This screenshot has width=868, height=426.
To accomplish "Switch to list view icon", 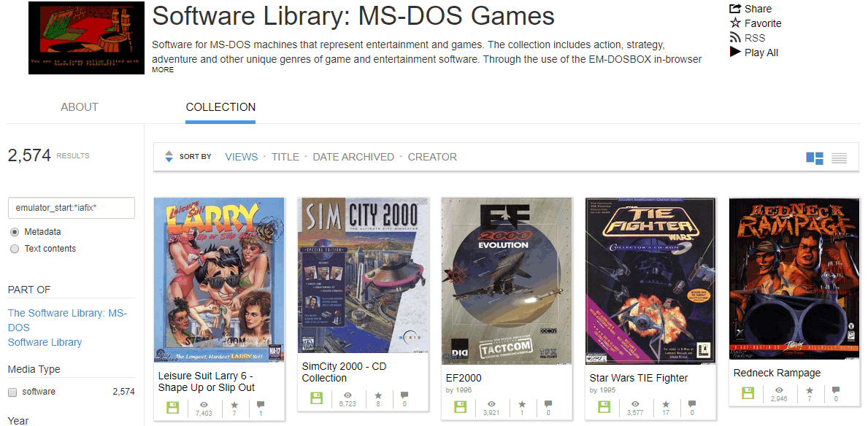I will click(x=840, y=158).
